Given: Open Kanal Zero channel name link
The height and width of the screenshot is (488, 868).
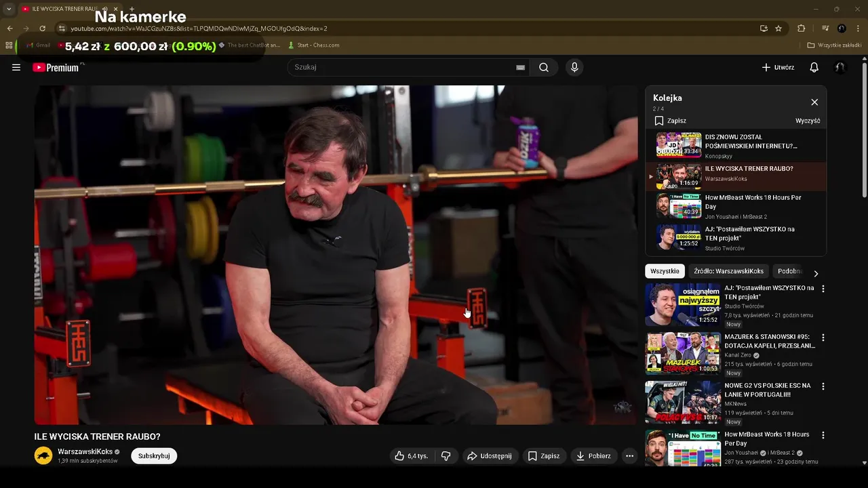Looking at the screenshot, I should 738,355.
